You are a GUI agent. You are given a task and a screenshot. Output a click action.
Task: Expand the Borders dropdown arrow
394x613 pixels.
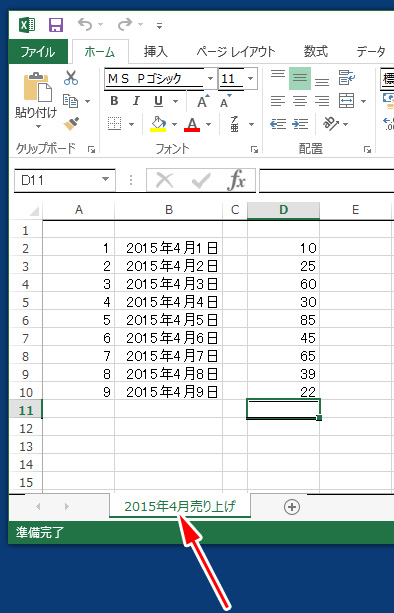(131, 124)
